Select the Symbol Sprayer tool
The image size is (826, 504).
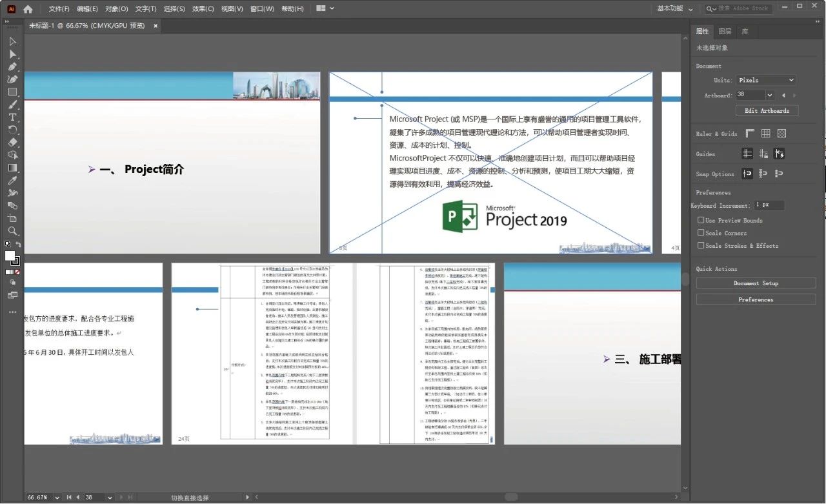coord(12,193)
